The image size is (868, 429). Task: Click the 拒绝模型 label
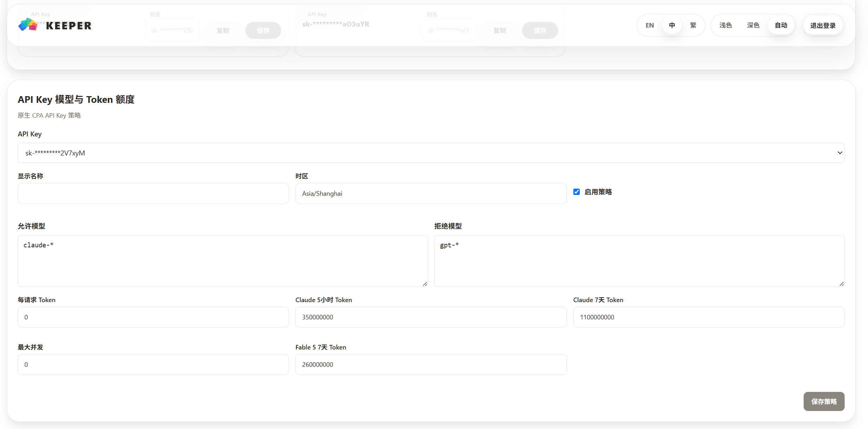coord(448,226)
